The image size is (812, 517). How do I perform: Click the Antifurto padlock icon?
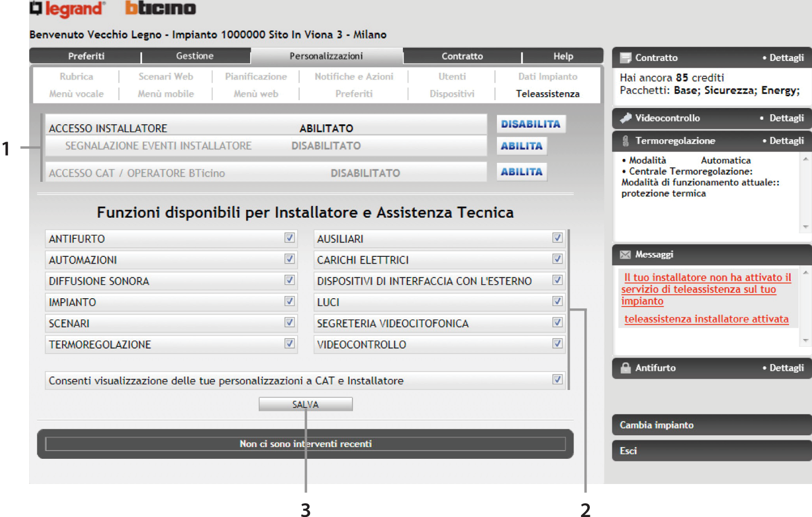click(625, 368)
